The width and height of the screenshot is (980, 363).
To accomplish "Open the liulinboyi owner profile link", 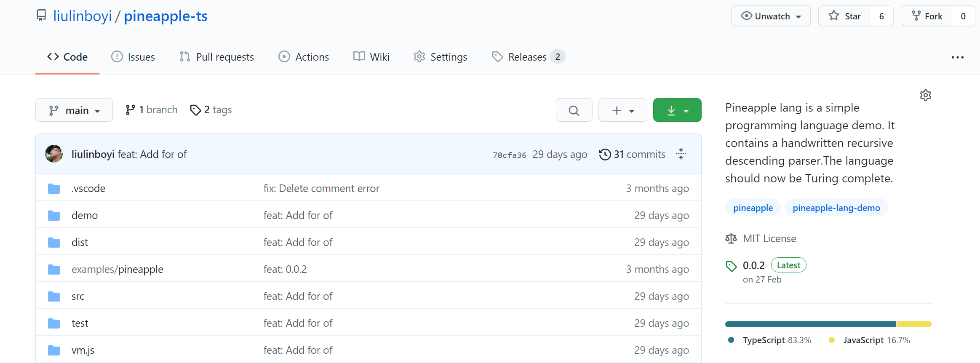I will [83, 16].
